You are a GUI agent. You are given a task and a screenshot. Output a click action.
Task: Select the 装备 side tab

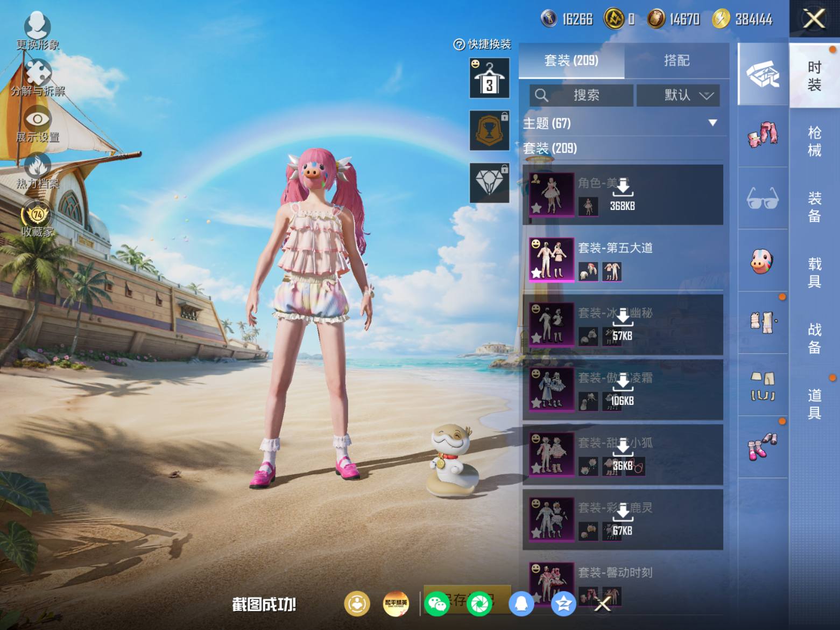click(814, 207)
